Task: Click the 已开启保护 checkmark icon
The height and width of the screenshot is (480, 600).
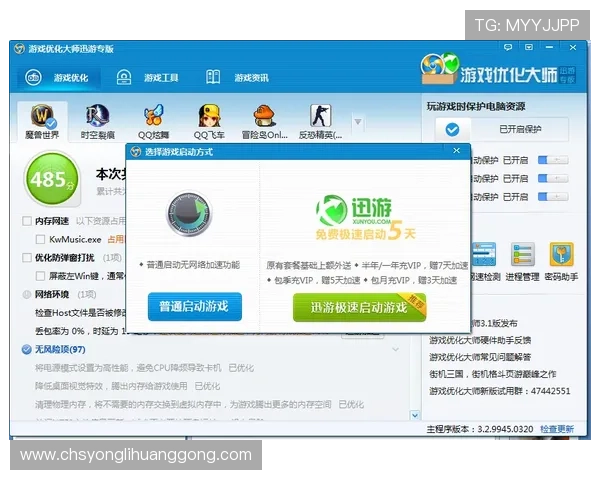Action: point(452,129)
